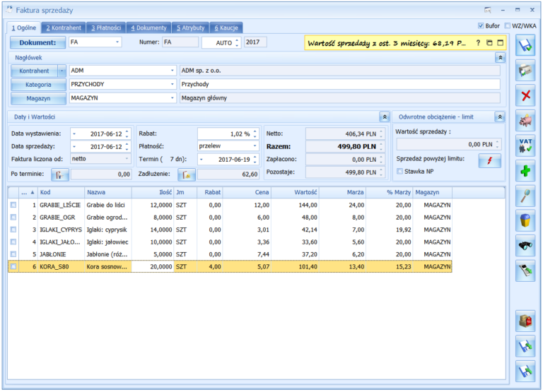Screen dimensions: 543x392
Task: Click the title bar toolbar options icon
Action: [x=488, y=10]
